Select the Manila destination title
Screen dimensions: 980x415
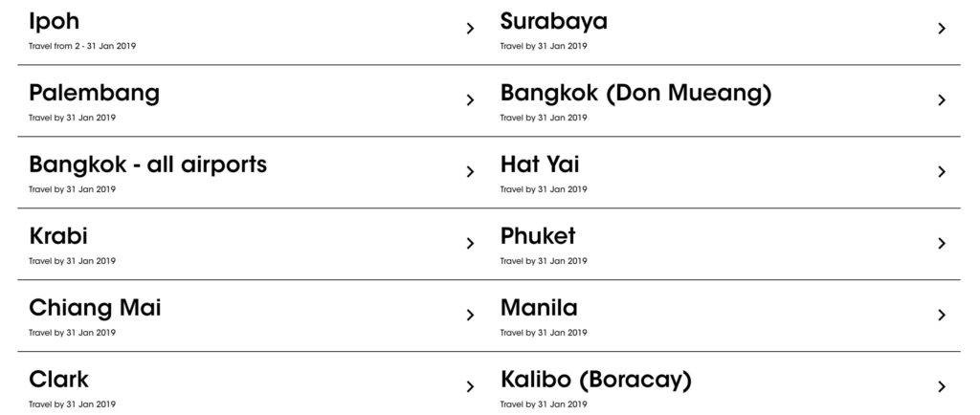tap(539, 307)
